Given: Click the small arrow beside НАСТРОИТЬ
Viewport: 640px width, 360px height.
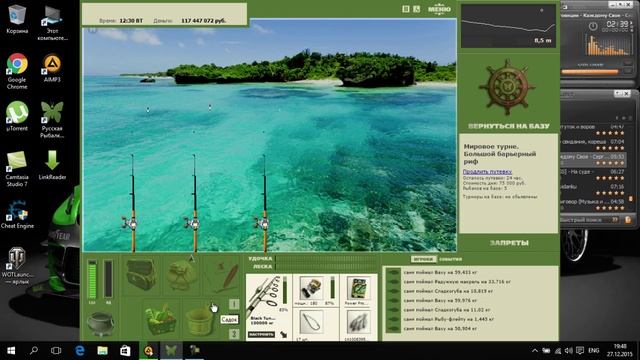Looking at the screenshot, I should tap(284, 335).
